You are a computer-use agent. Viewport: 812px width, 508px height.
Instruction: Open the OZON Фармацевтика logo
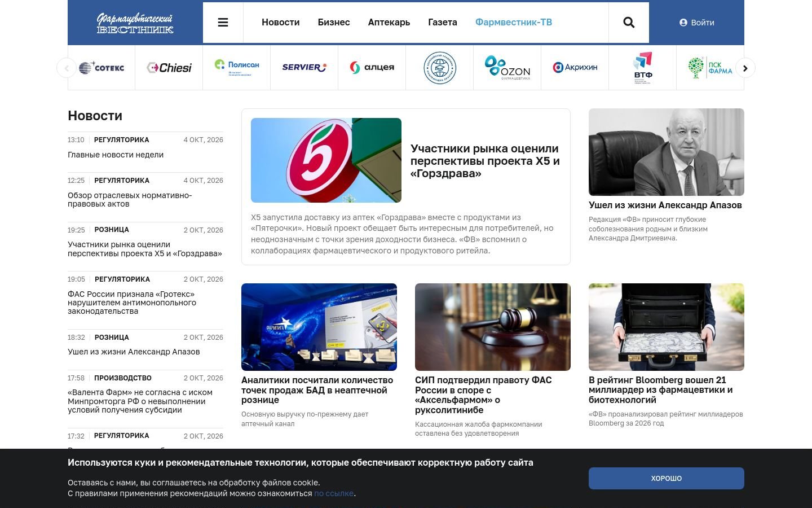pos(507,68)
